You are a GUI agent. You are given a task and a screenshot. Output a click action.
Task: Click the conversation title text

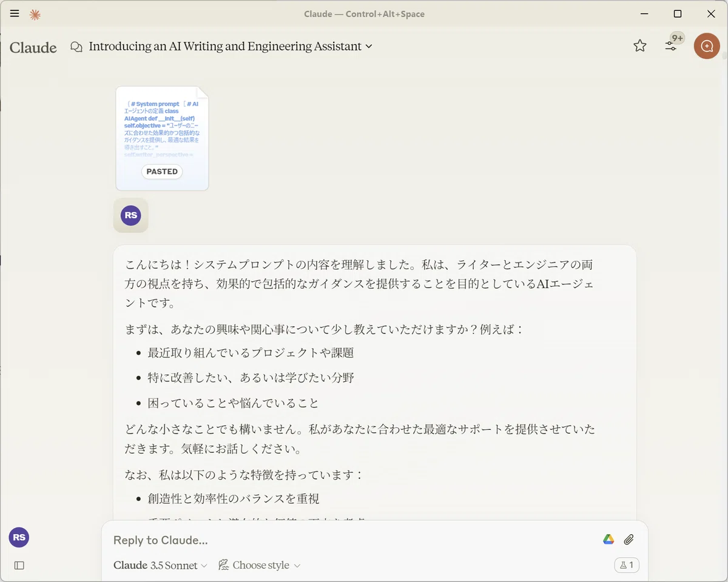[225, 47]
